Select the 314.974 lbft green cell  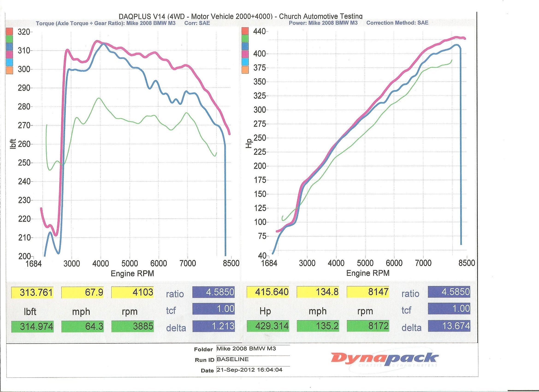click(32, 326)
